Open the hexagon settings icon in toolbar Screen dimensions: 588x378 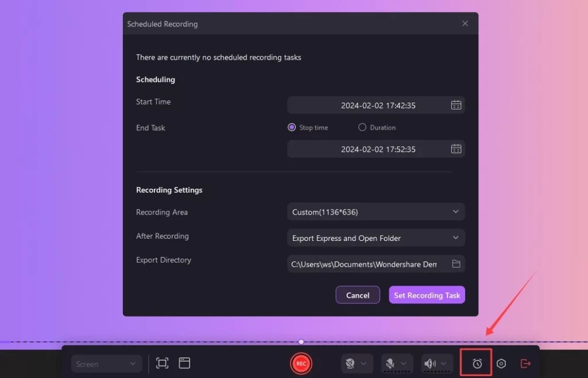[501, 364]
